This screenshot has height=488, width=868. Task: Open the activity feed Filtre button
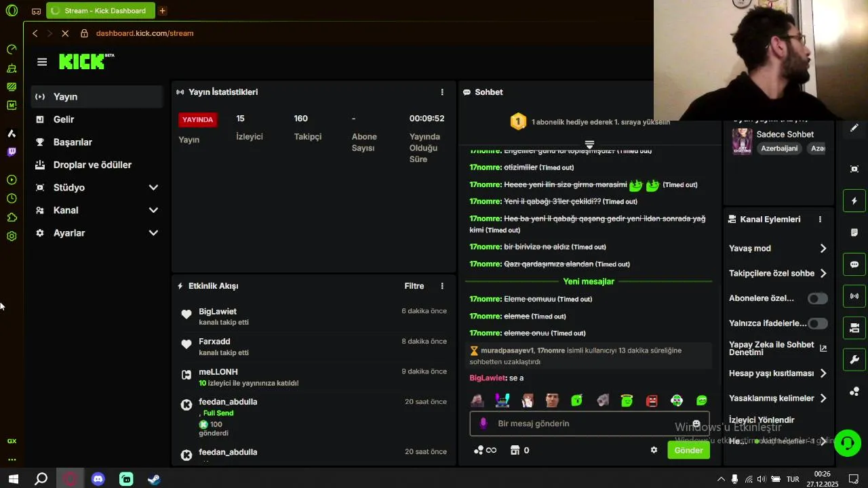point(414,286)
